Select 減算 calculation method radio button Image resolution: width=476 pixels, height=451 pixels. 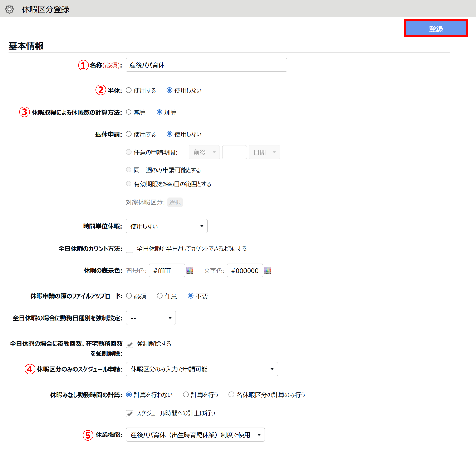[x=129, y=112]
